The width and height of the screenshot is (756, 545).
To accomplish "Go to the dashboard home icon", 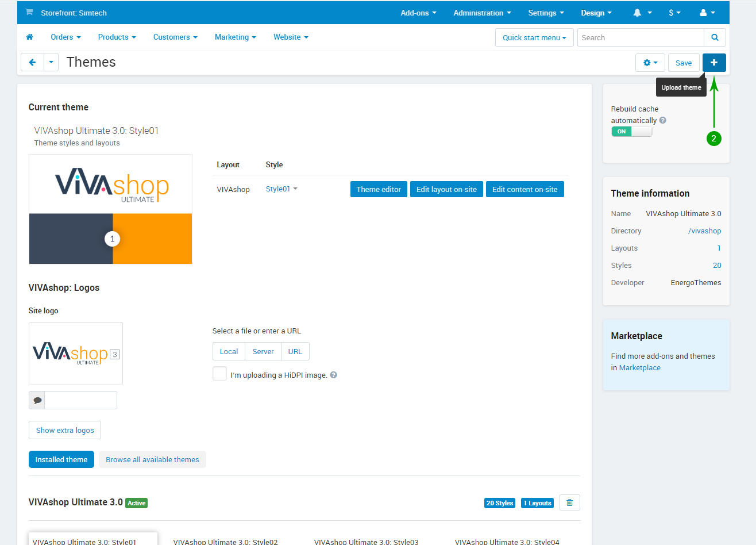I will (x=30, y=37).
